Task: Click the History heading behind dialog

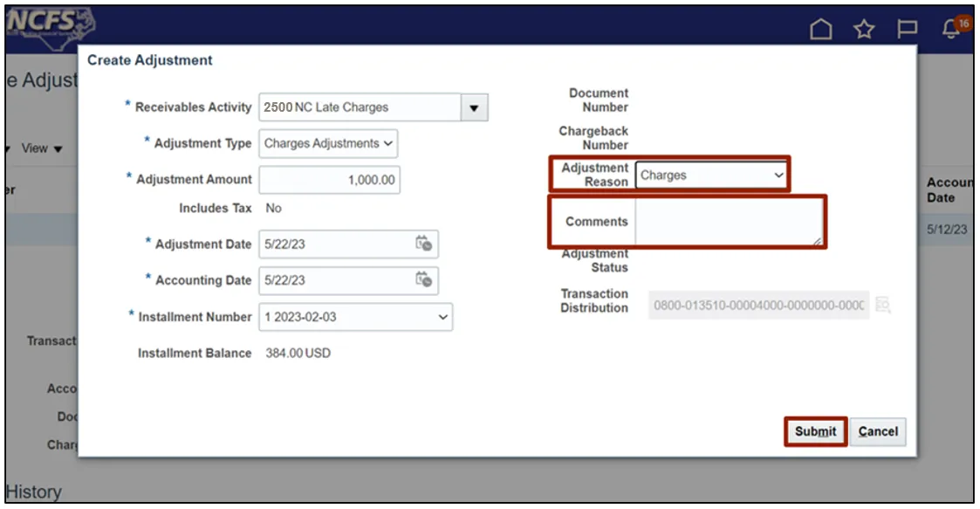Action: click(x=34, y=492)
